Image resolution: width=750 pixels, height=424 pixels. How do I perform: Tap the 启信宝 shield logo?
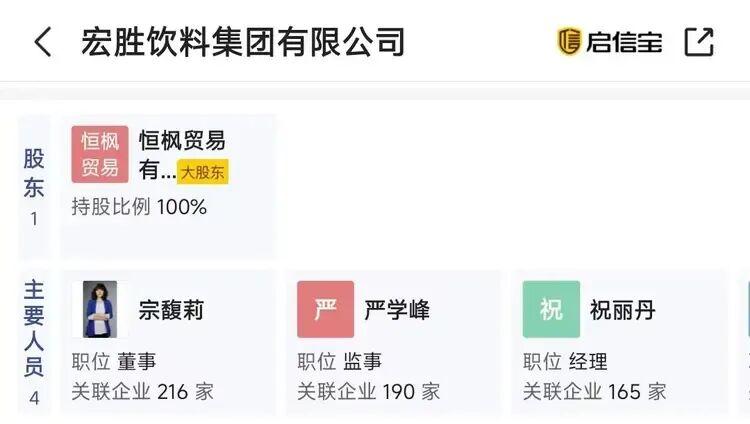pos(569,41)
